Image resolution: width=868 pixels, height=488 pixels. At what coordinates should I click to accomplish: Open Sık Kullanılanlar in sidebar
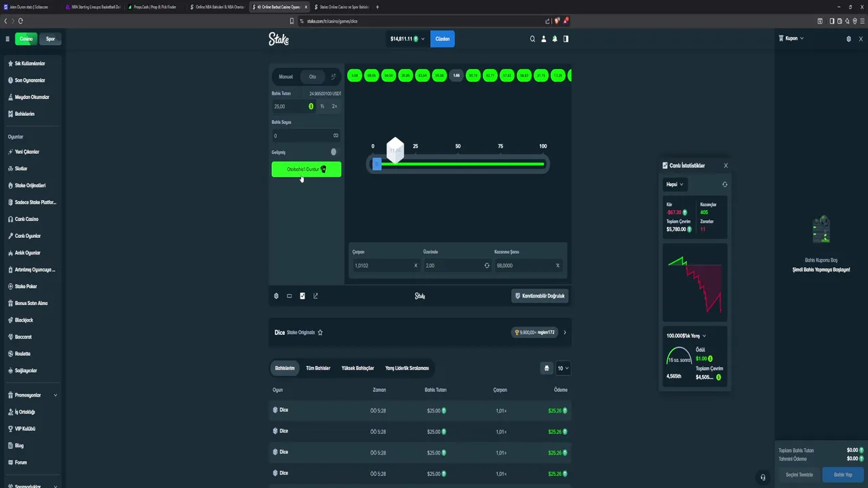tap(31, 63)
